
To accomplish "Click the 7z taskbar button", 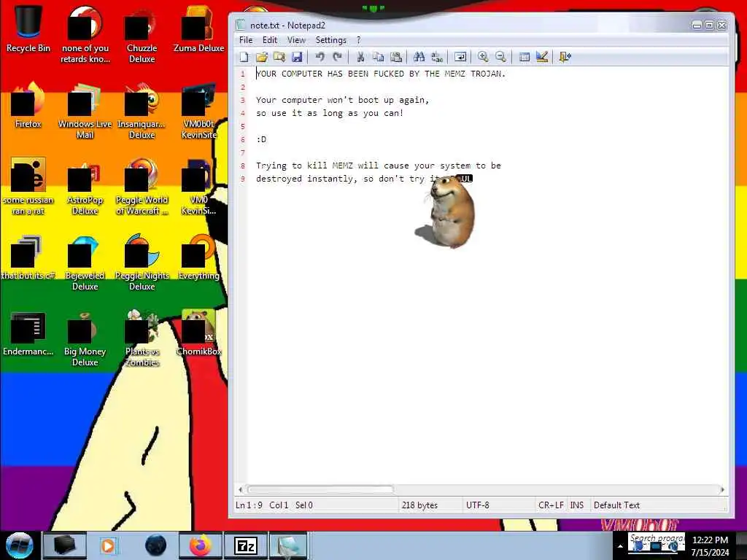I will 246,545.
